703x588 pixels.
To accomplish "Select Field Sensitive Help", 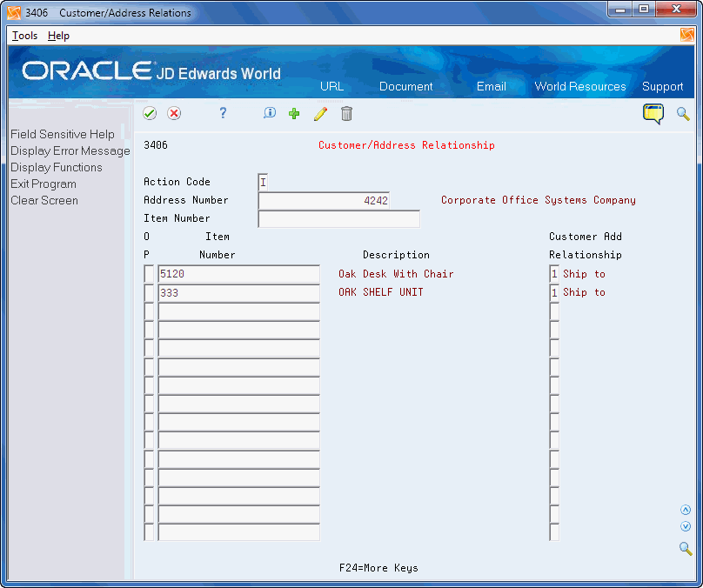I will [x=63, y=134].
